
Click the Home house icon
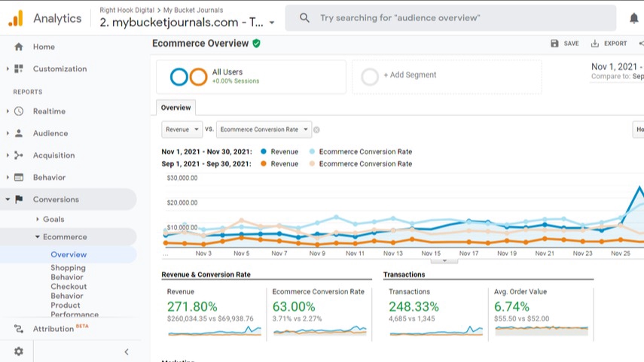pos(19,47)
